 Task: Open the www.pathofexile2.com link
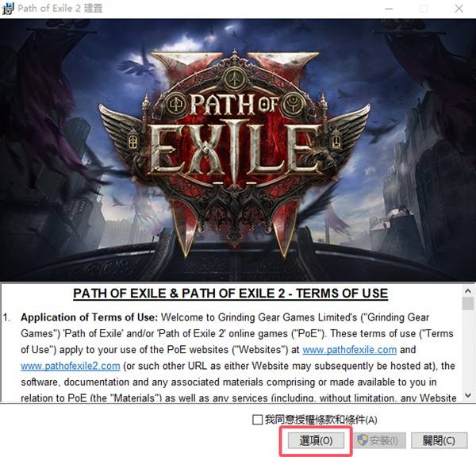pyautogui.click(x=71, y=366)
